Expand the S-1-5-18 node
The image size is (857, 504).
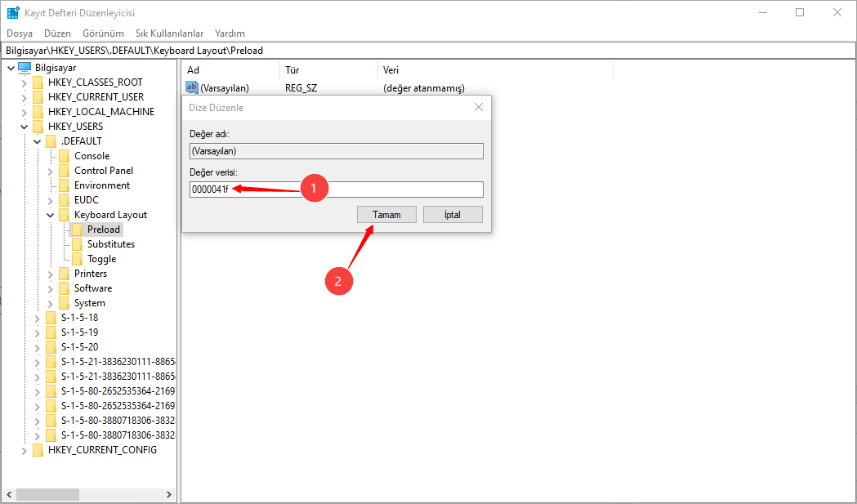37,319
